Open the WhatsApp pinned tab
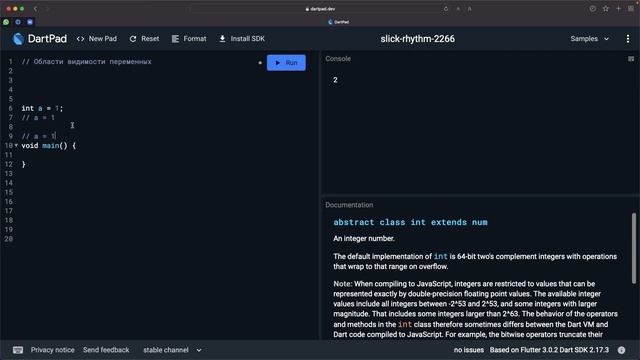 6,22
